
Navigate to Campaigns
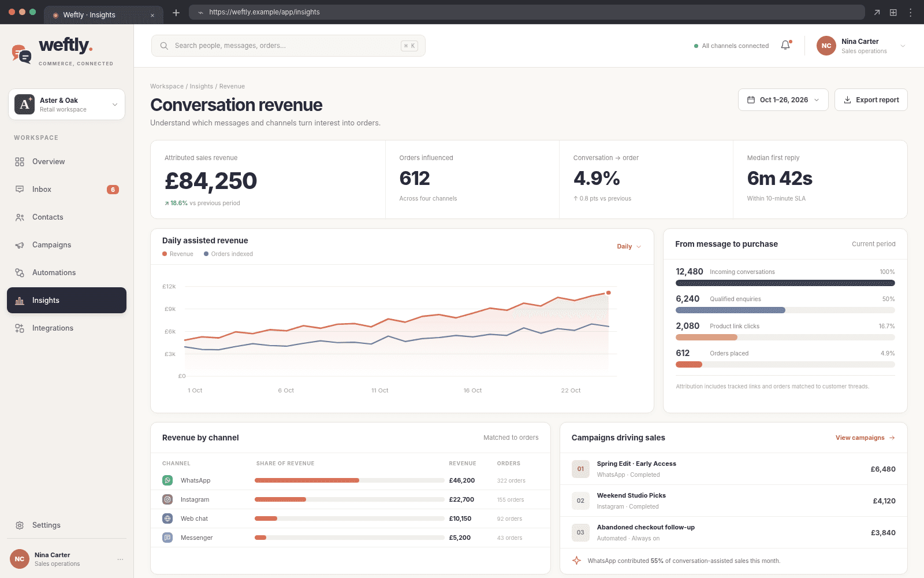67,245
